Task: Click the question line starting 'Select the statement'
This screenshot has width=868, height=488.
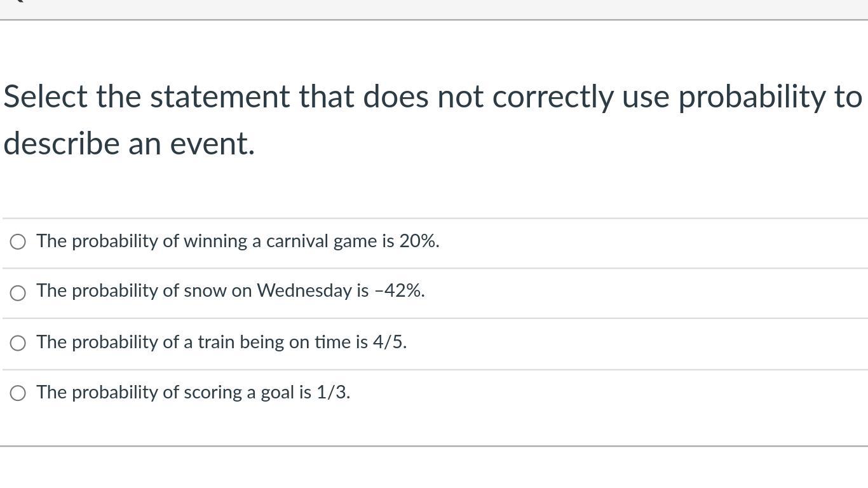Action: point(432,97)
